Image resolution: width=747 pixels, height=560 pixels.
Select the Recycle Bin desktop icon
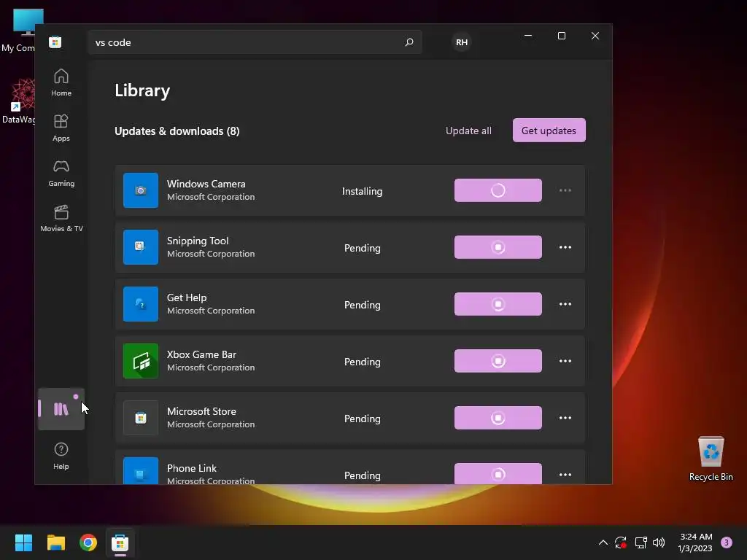click(711, 459)
